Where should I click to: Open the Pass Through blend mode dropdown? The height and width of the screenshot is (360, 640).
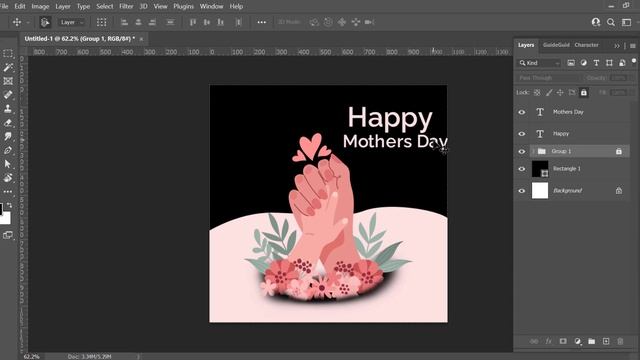549,78
